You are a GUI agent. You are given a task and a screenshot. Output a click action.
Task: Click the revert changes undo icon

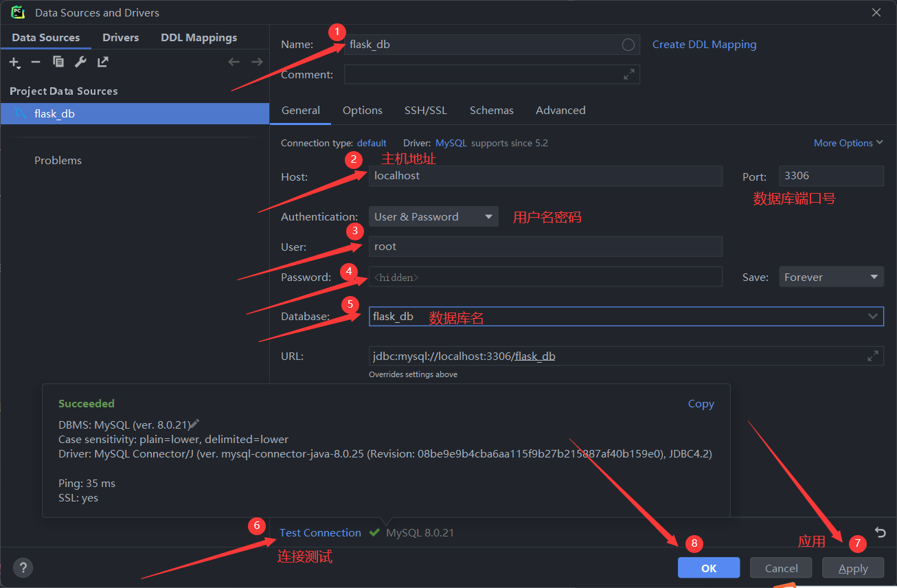coord(881,532)
